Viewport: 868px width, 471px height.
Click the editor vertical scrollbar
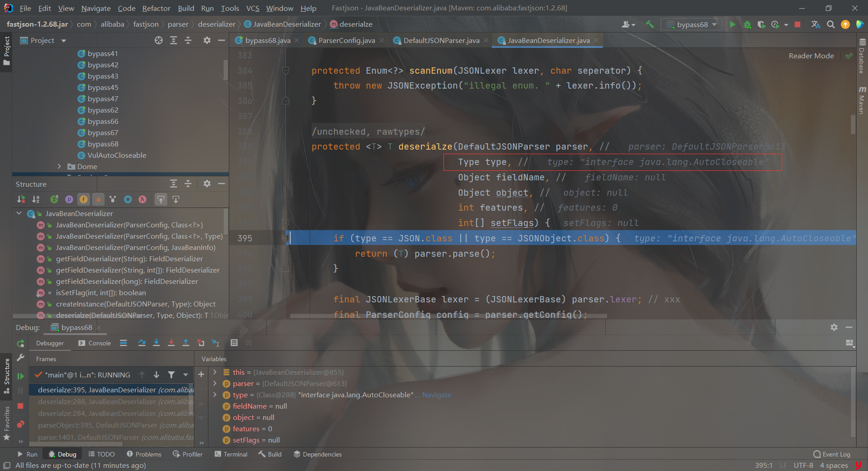pyautogui.click(x=853, y=124)
